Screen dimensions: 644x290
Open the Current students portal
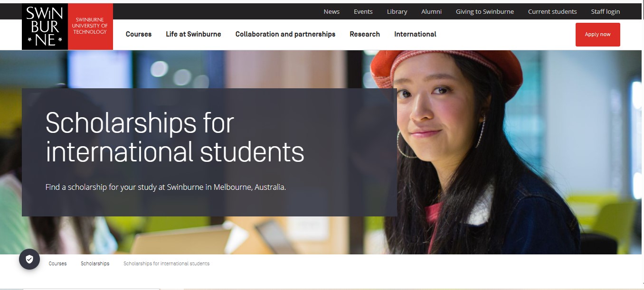point(552,11)
